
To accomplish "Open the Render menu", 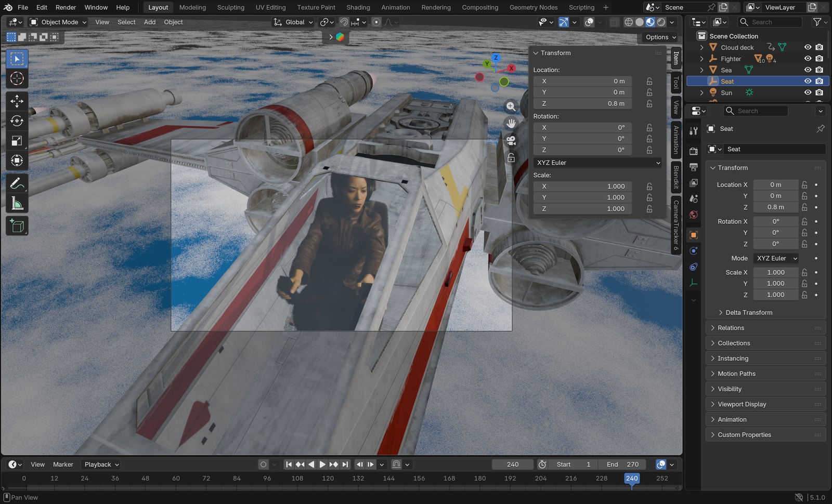I will point(66,7).
